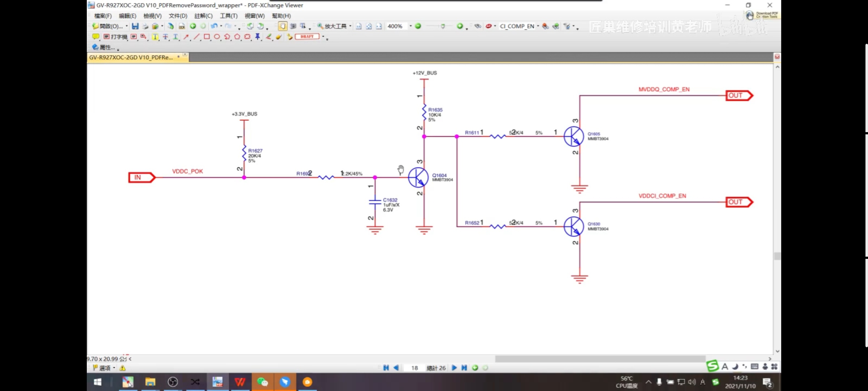The width and height of the screenshot is (868, 391).
Task: Click the DRAFT stamp tool
Action: coord(307,37)
